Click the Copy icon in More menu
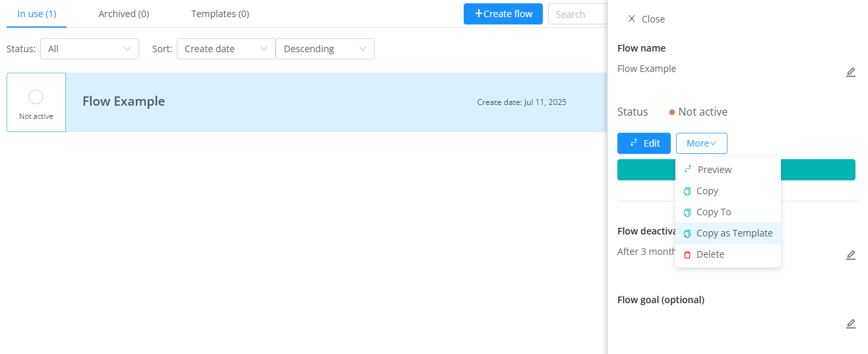The width and height of the screenshot is (868, 354). (687, 192)
